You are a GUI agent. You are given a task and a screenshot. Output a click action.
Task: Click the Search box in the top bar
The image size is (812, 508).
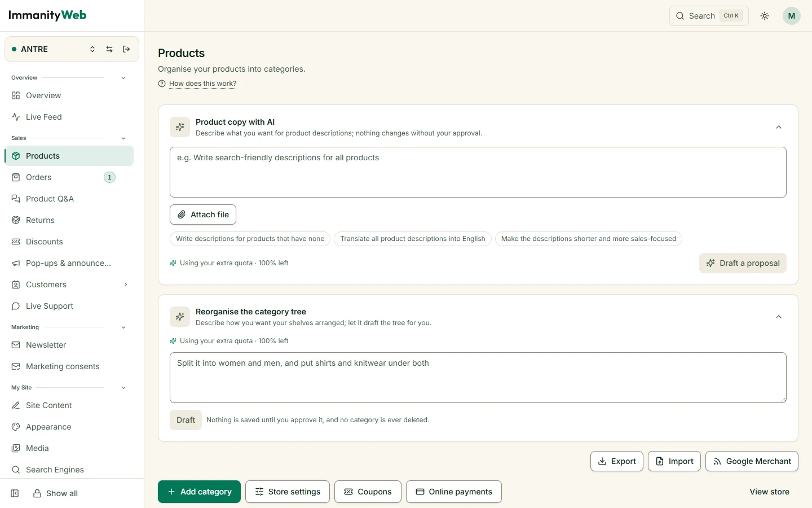(x=709, y=16)
